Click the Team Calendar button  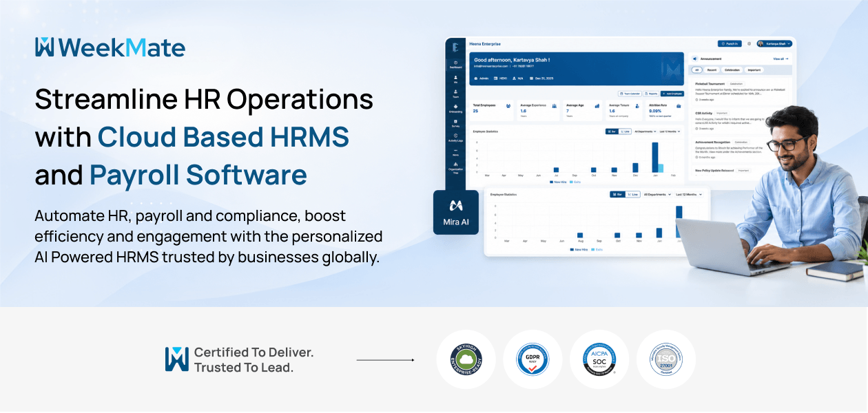tap(630, 94)
